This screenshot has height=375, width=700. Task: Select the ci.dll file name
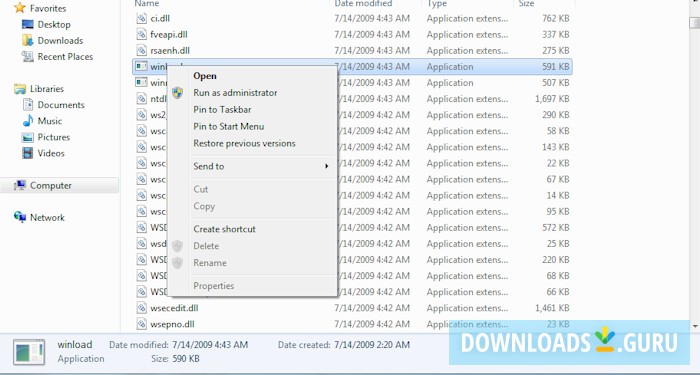click(160, 19)
